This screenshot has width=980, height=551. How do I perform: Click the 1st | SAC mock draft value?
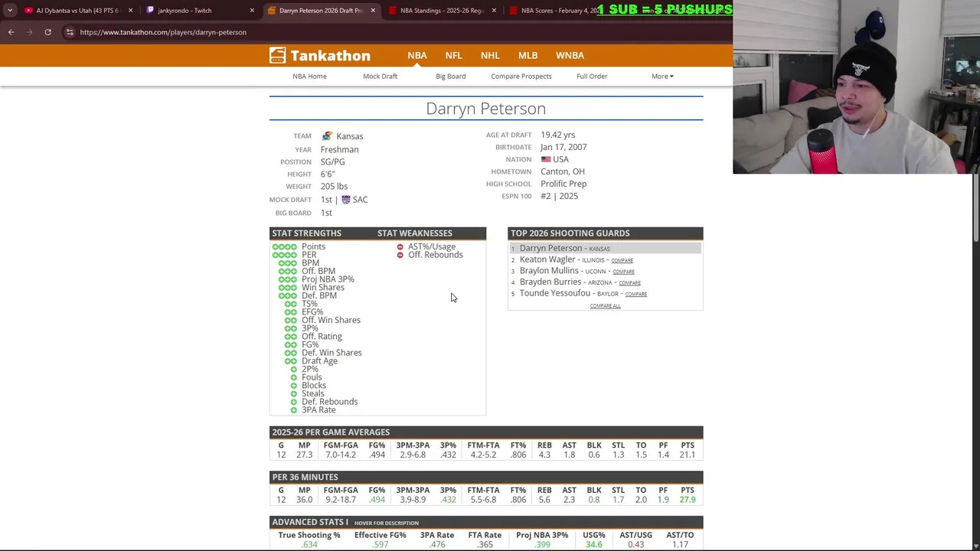pos(345,199)
